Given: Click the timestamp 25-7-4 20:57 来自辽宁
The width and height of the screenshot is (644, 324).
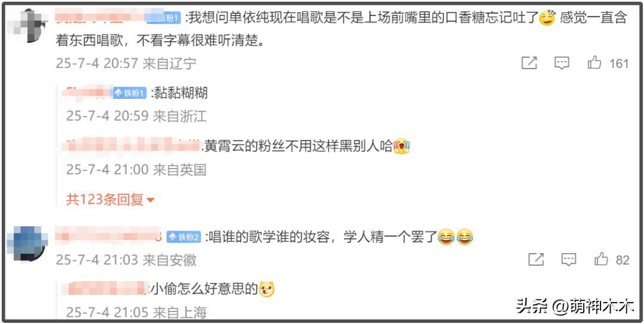Looking at the screenshot, I should pos(126,63).
